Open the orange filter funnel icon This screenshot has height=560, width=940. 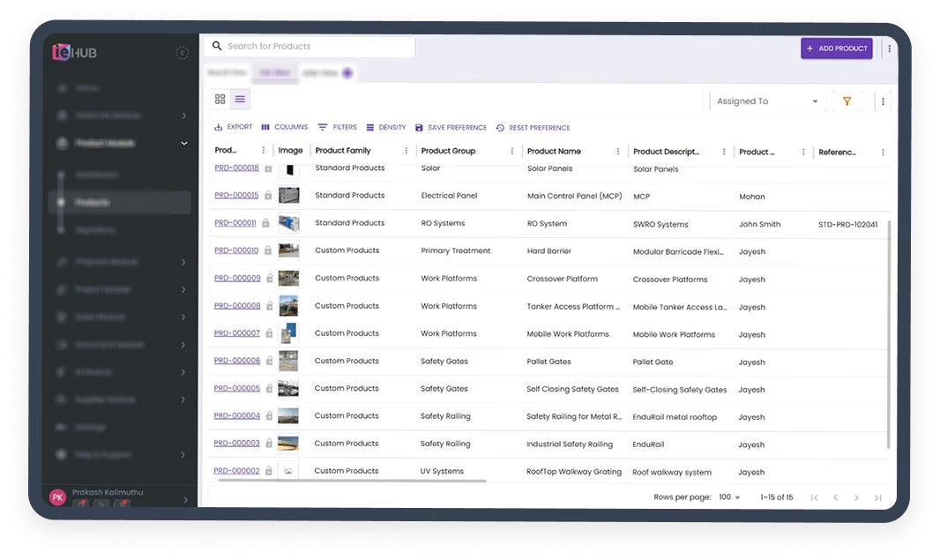[x=847, y=101]
